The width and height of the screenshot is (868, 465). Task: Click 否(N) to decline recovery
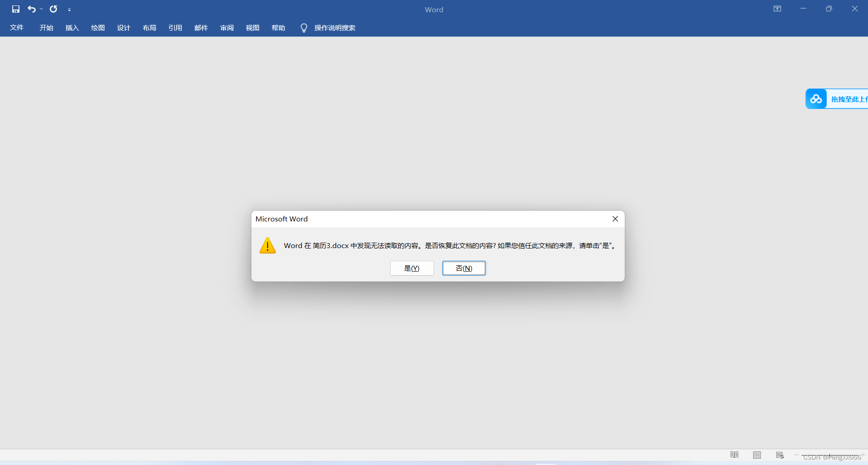point(464,268)
